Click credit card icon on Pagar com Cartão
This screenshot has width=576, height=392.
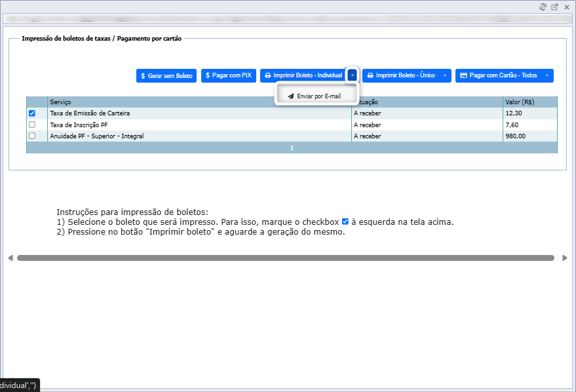pyautogui.click(x=463, y=75)
